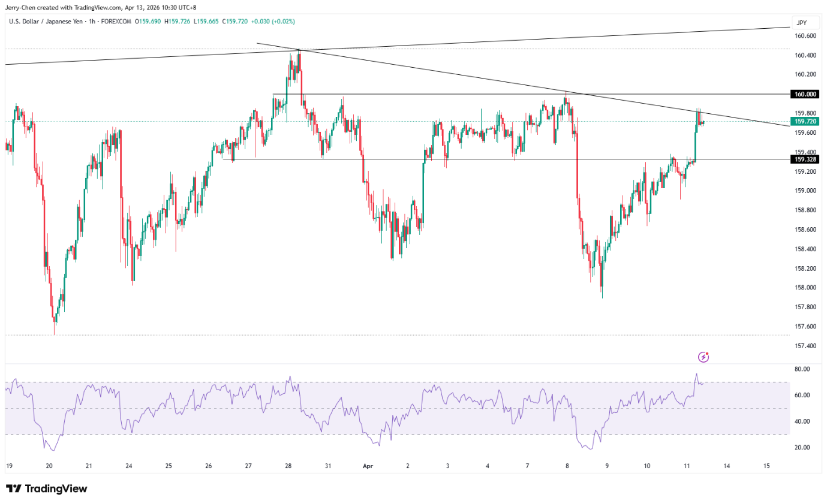The height and width of the screenshot is (504, 827).
Task: Select date 15 on the time axis
Action: click(766, 466)
